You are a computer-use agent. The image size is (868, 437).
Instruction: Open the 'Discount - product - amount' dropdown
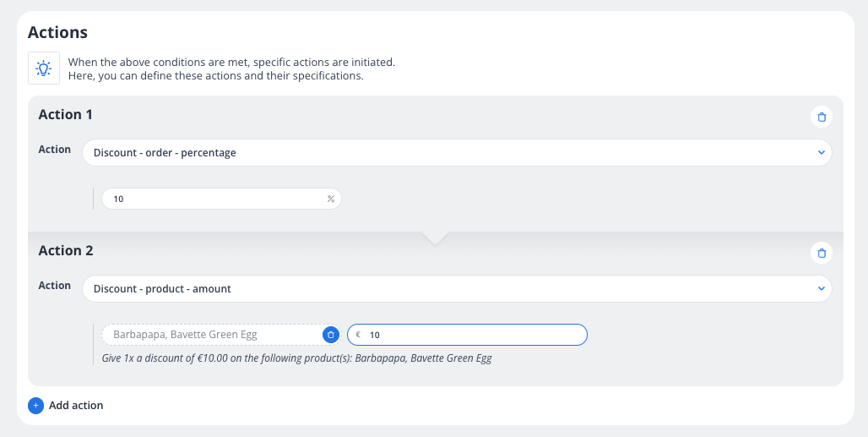tap(456, 289)
